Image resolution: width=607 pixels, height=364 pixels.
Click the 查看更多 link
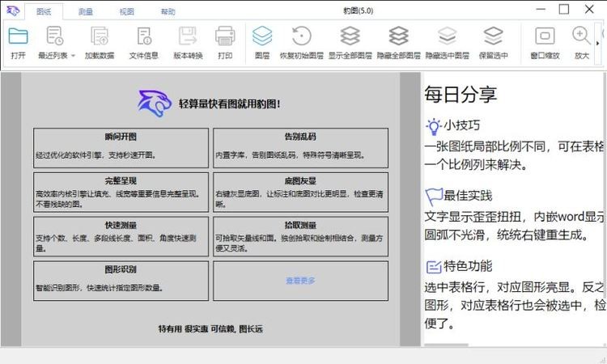click(x=300, y=281)
